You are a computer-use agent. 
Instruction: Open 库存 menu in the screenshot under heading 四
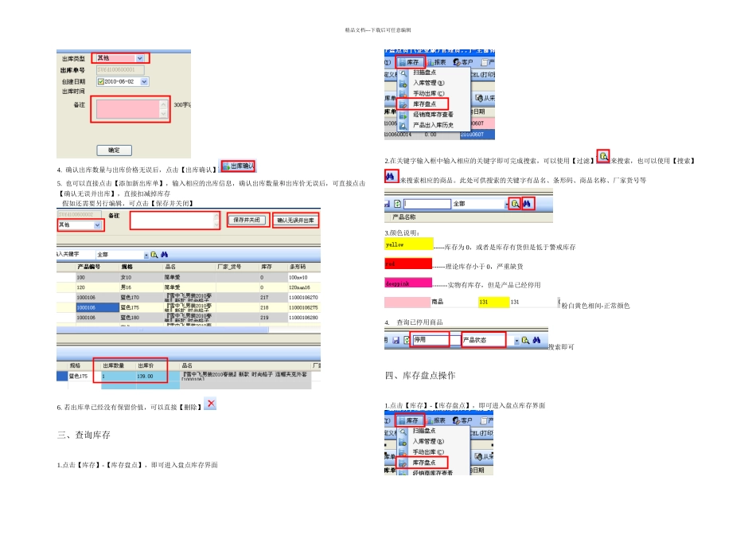pyautogui.click(x=409, y=420)
